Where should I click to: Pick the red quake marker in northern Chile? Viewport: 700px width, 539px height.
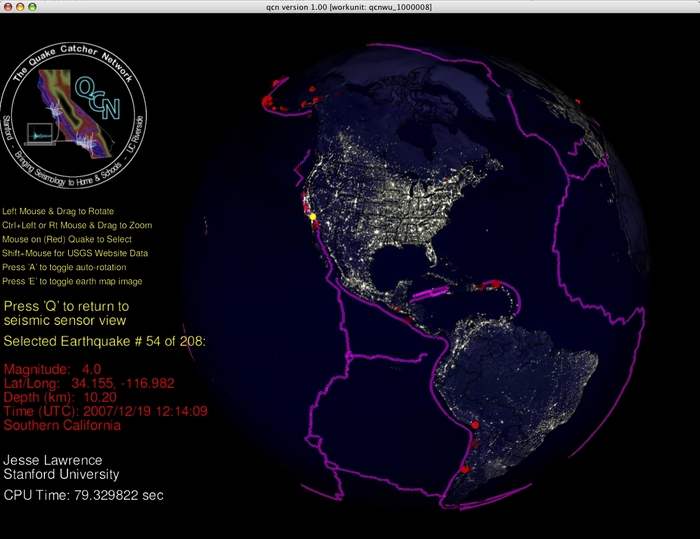[475, 425]
